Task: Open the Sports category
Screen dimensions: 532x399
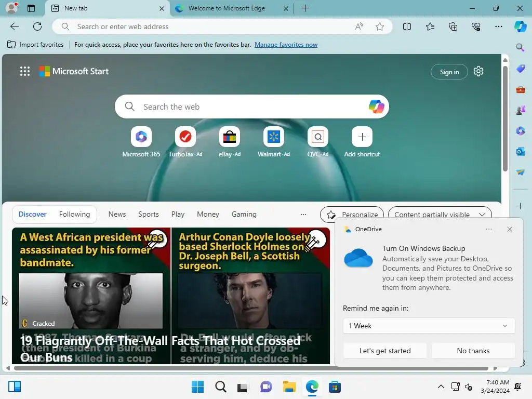Action: click(148, 214)
